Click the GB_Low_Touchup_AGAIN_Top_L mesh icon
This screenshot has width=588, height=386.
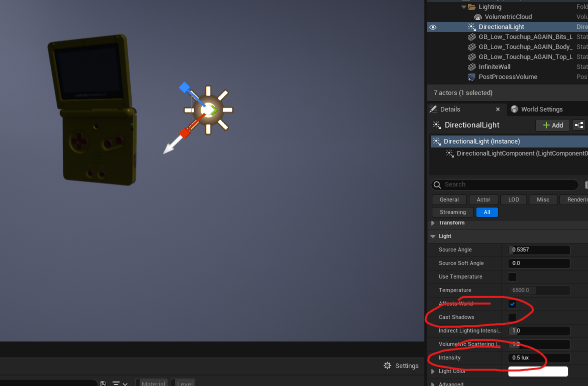click(x=472, y=57)
